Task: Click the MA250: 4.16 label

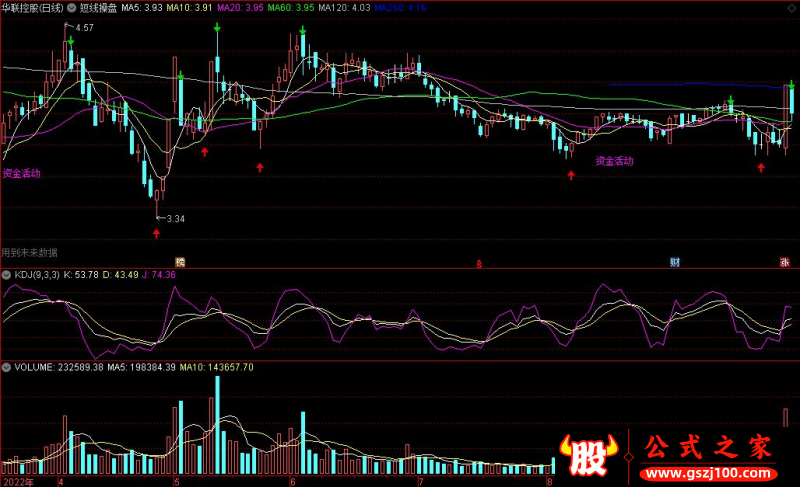Action: [x=401, y=8]
